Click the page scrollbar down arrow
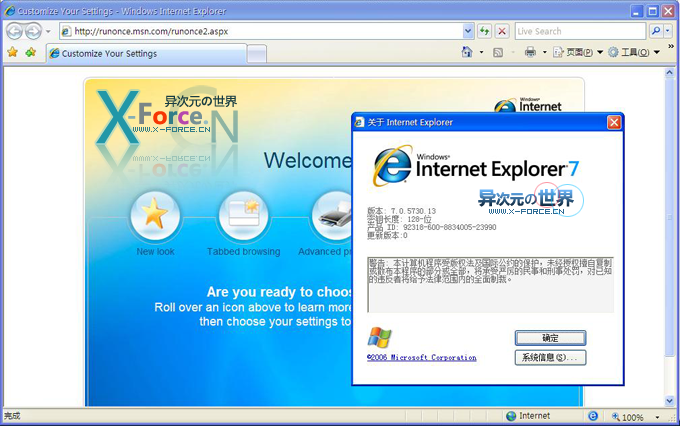Image resolution: width=680 pixels, height=426 pixels. [x=670, y=401]
